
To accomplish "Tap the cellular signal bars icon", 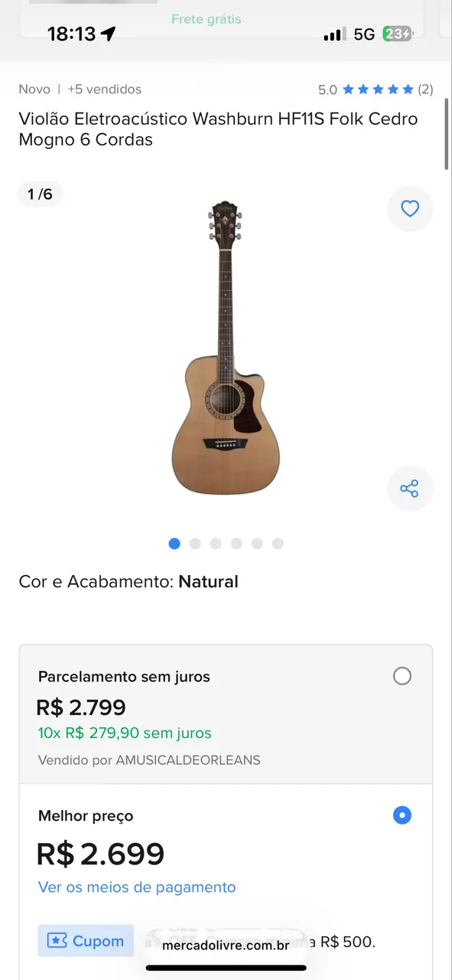I will point(334,34).
